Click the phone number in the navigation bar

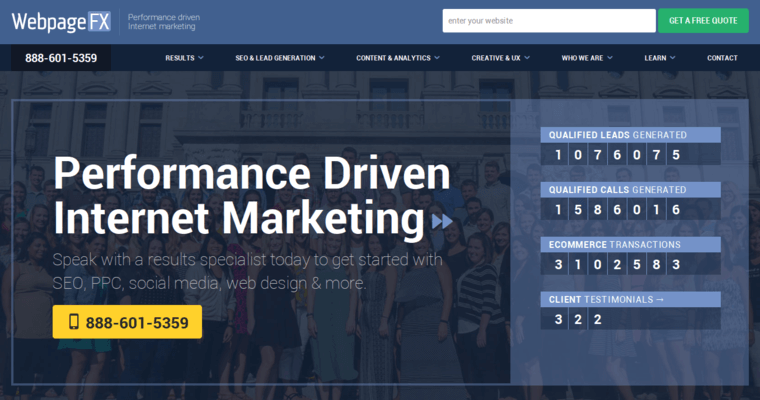click(61, 58)
